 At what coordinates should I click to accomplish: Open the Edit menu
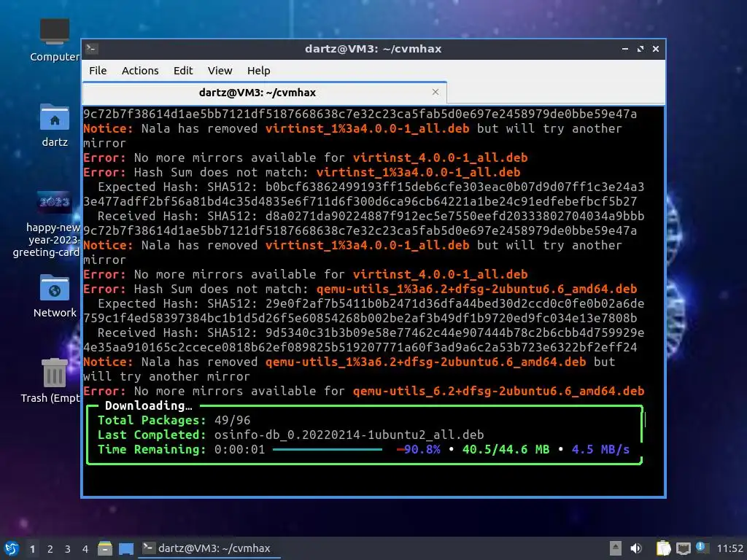183,71
